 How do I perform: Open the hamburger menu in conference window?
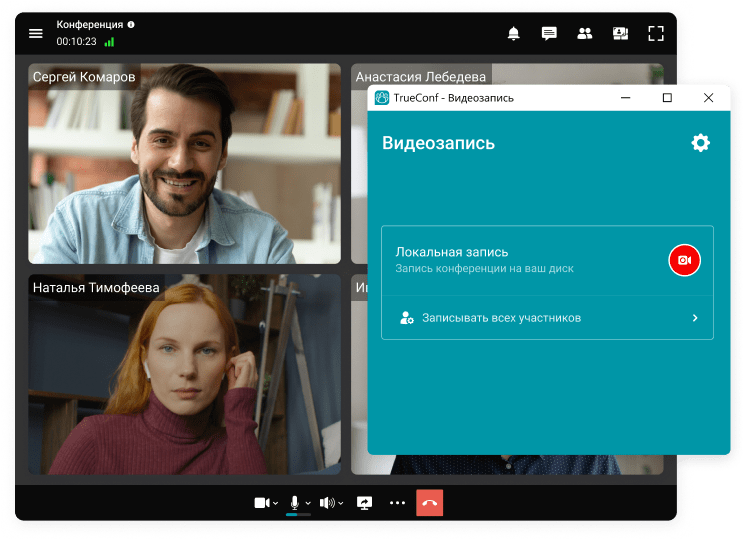36,33
